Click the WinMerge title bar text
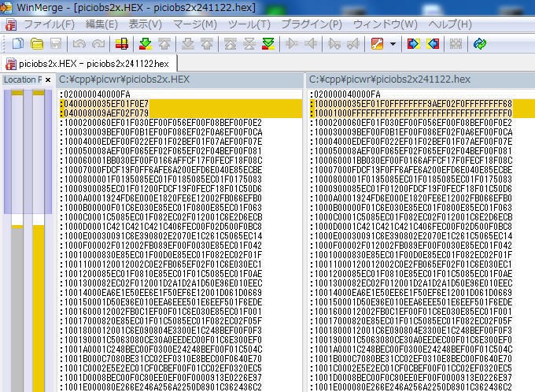The height and width of the screenshot is (392, 535). point(136,8)
